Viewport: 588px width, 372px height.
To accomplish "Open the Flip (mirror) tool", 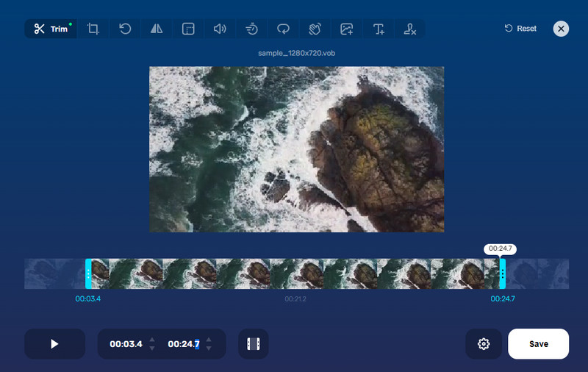I will (157, 29).
